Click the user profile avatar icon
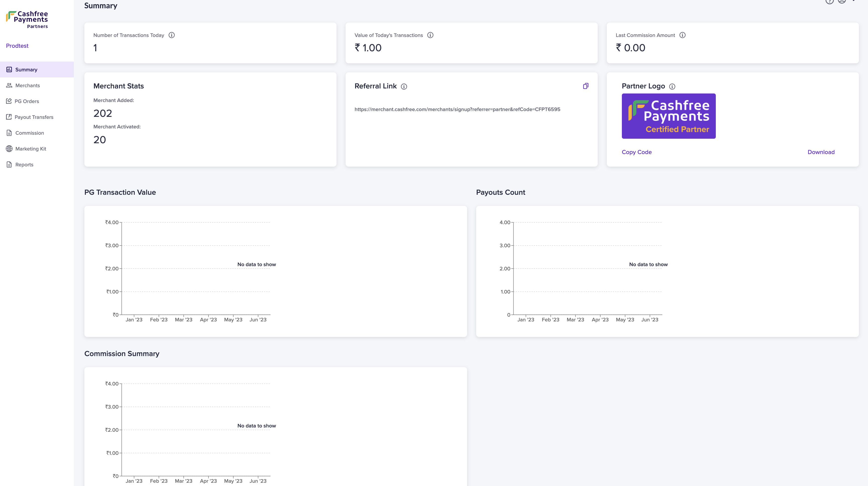Screen dimensions: 868x486 tap(842, 1)
